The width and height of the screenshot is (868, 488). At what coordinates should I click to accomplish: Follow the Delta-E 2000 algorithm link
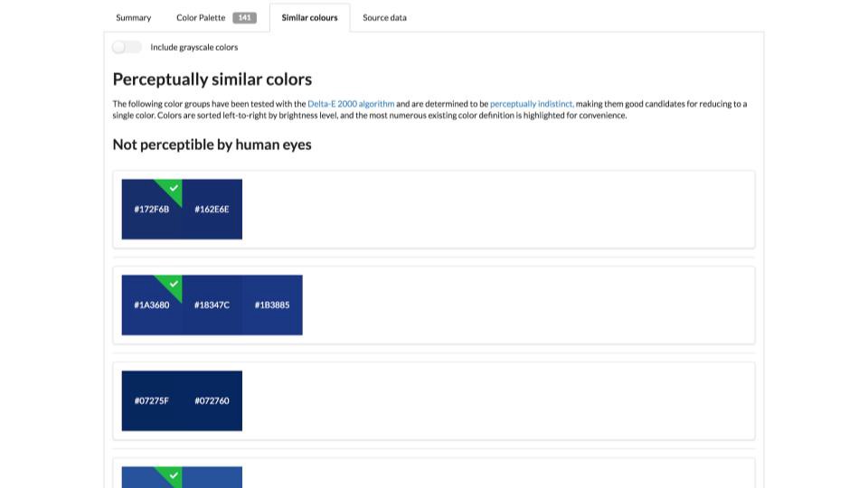[351, 103]
